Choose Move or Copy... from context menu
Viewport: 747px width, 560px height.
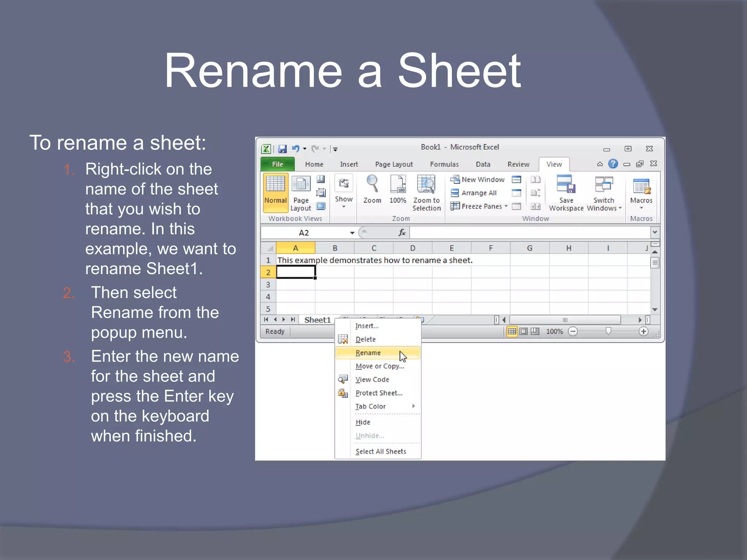point(378,366)
